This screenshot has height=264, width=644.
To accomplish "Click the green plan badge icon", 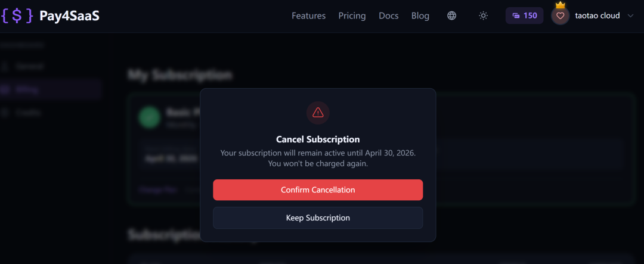I will point(150,117).
